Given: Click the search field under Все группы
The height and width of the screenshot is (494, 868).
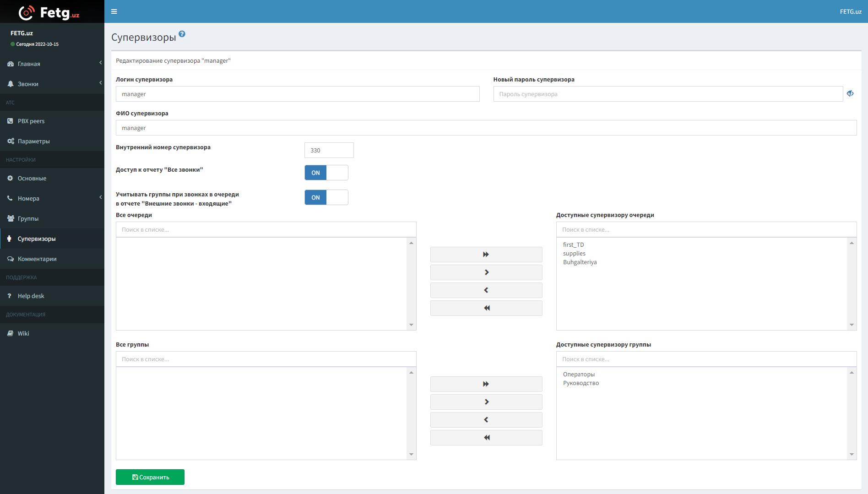Looking at the screenshot, I should (266, 359).
